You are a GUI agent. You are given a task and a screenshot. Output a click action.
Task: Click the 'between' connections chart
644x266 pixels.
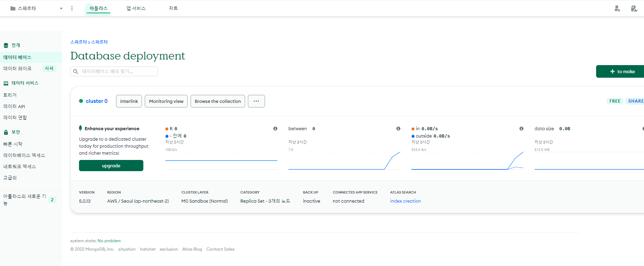click(344, 161)
